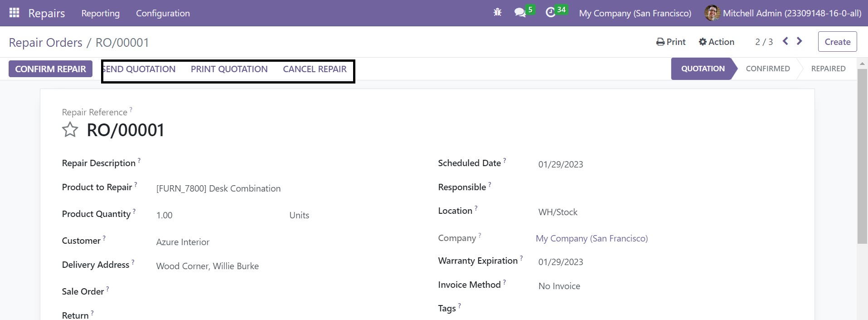Open the company switcher My Company
This screenshot has width=868, height=320.
pyautogui.click(x=635, y=13)
